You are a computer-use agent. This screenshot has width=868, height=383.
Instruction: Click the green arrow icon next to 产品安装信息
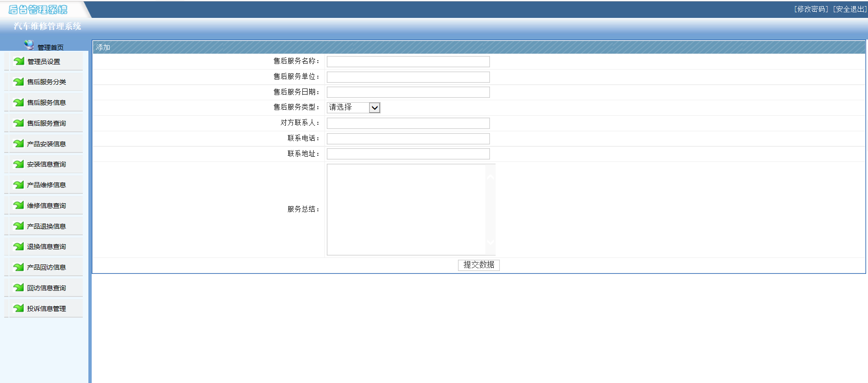19,144
